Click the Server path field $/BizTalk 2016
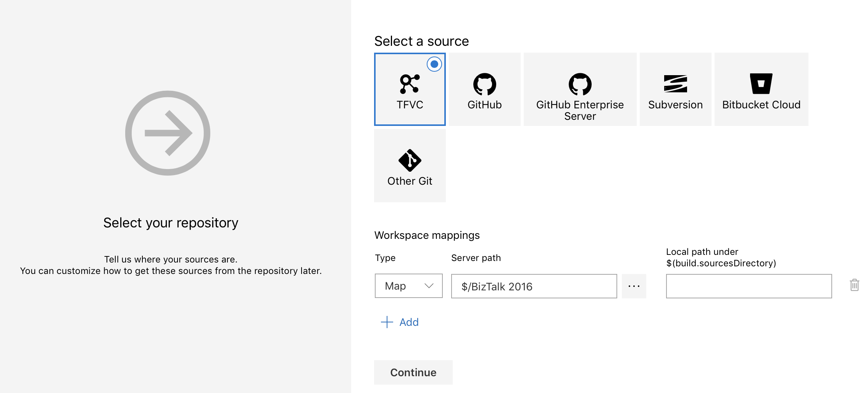This screenshot has height=393, width=868. (534, 286)
